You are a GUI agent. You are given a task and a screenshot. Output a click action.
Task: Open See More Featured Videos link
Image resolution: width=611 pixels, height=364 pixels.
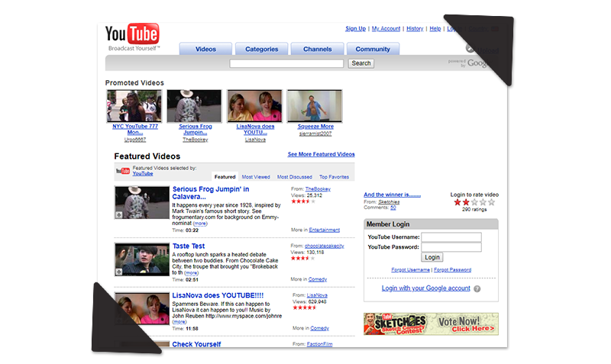(x=321, y=154)
